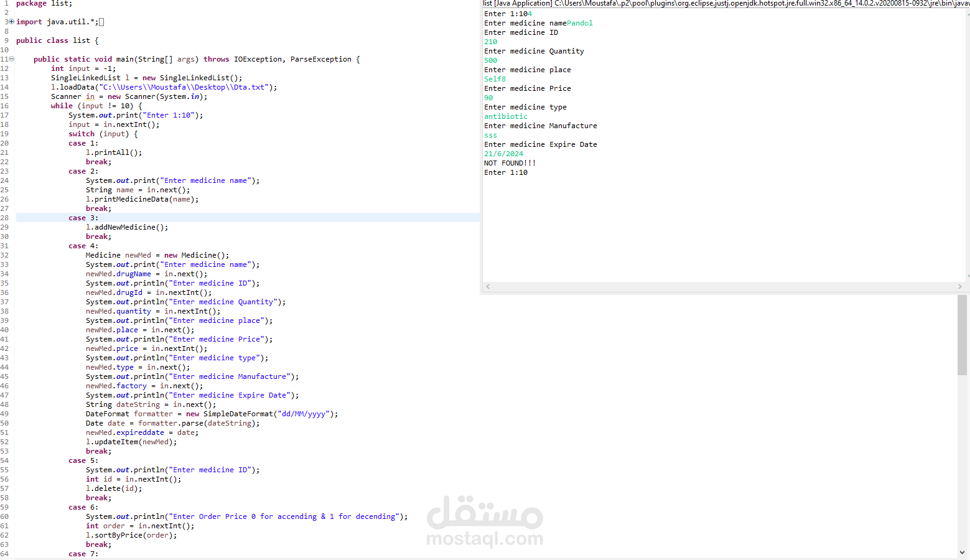Click the 'formatter.parse(dateString);' line
This screenshot has width=970, height=560.
(x=173, y=423)
